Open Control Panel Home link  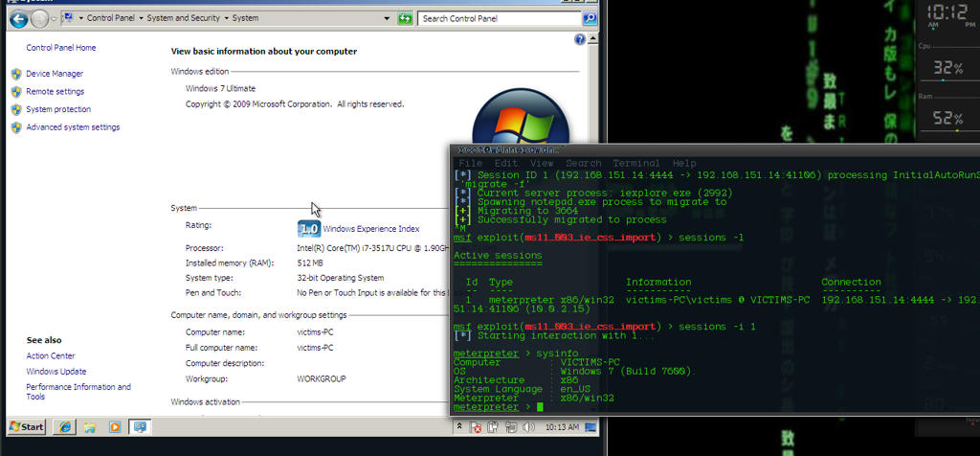click(x=60, y=48)
